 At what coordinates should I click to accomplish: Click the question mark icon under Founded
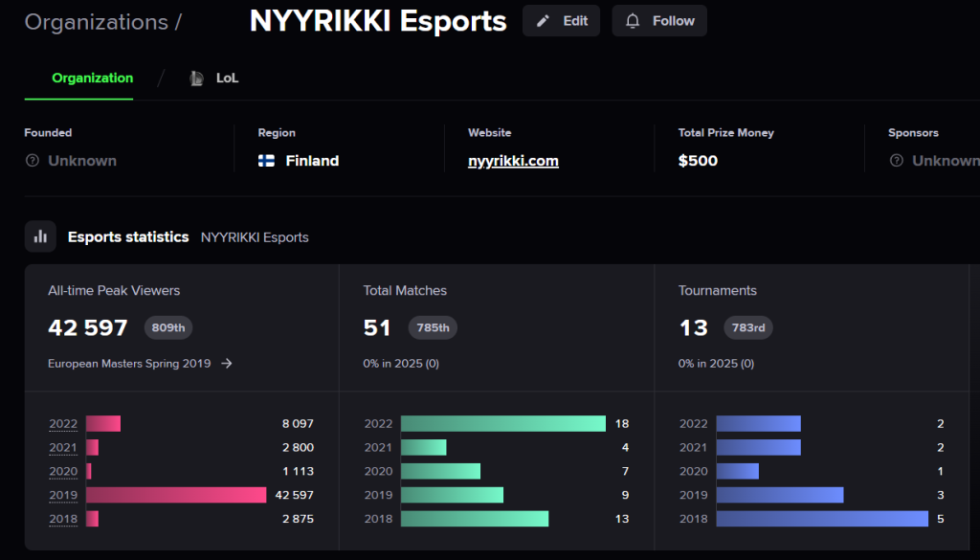[32, 161]
